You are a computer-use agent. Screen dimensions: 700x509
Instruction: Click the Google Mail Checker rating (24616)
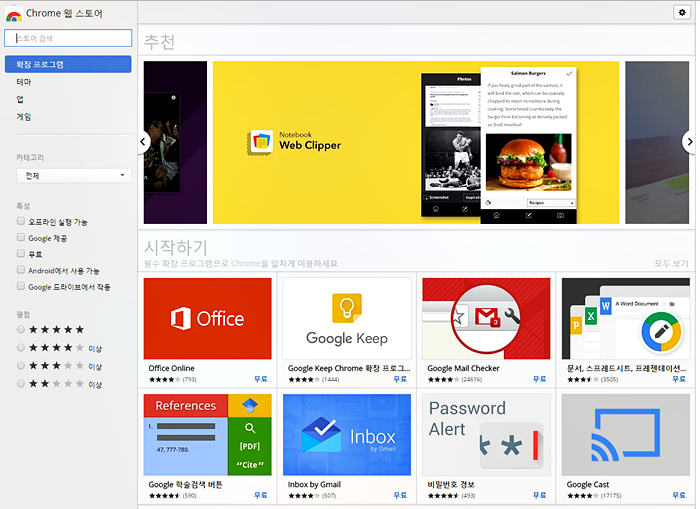(454, 380)
